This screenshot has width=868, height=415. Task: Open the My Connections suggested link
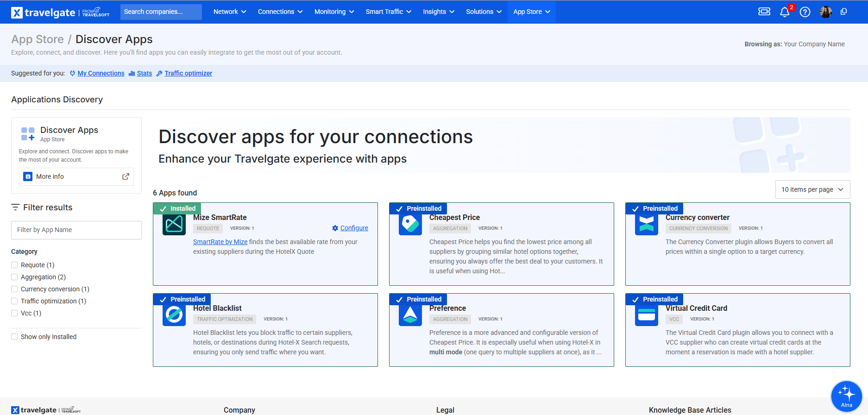101,73
